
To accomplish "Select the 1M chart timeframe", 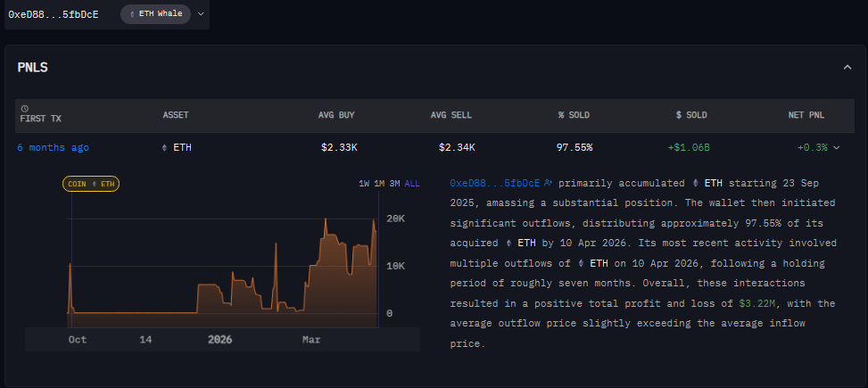I will [x=379, y=184].
